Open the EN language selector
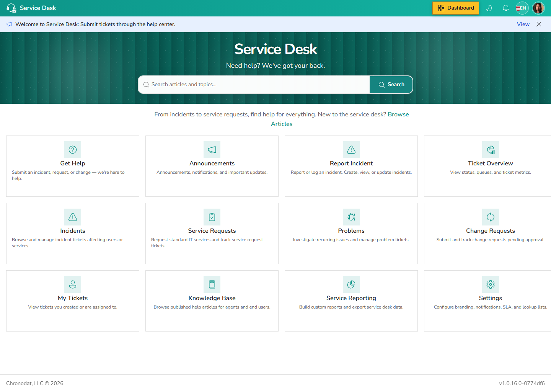The width and height of the screenshot is (551, 392). pyautogui.click(x=522, y=8)
